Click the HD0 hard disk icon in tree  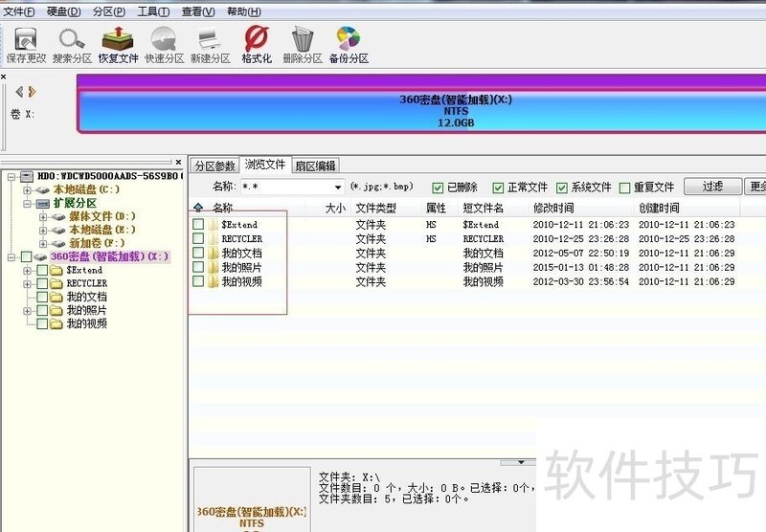pos(27,176)
